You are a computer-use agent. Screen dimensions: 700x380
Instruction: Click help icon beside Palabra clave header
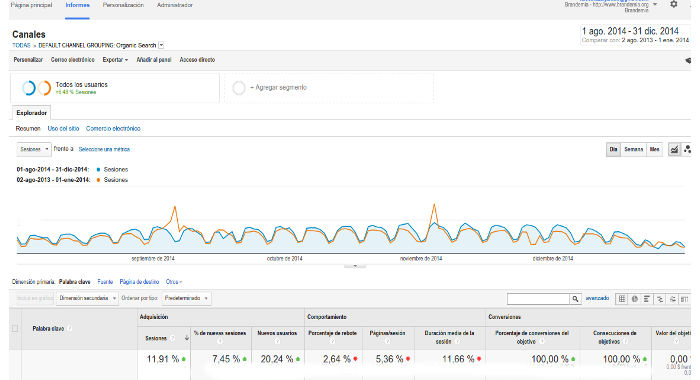(70, 329)
